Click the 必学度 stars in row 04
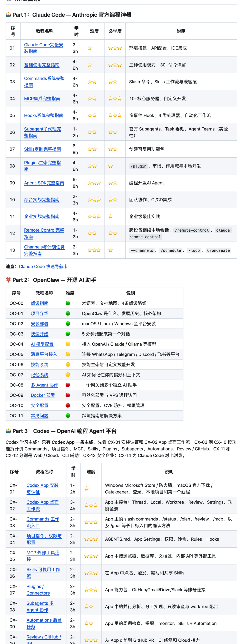 (x=115, y=99)
